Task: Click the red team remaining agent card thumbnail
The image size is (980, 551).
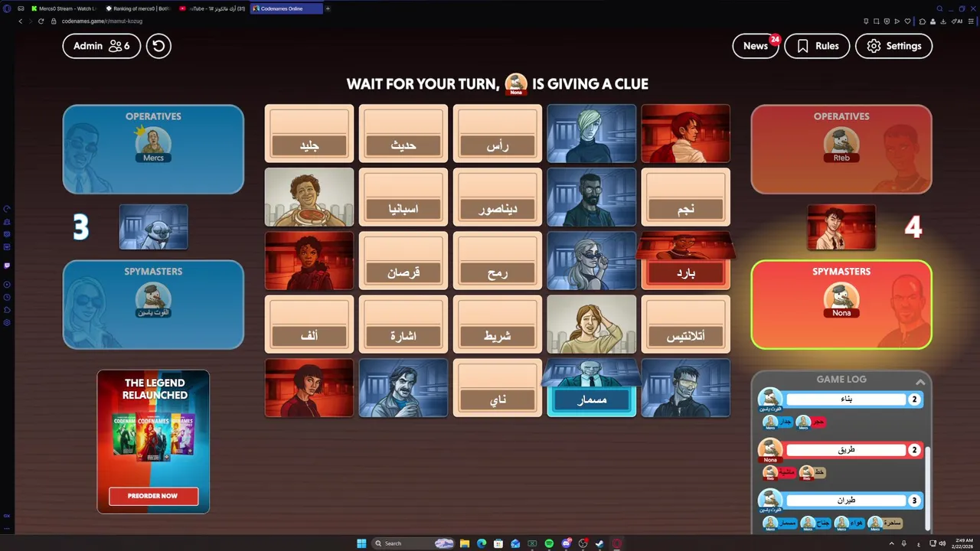Action: click(841, 227)
